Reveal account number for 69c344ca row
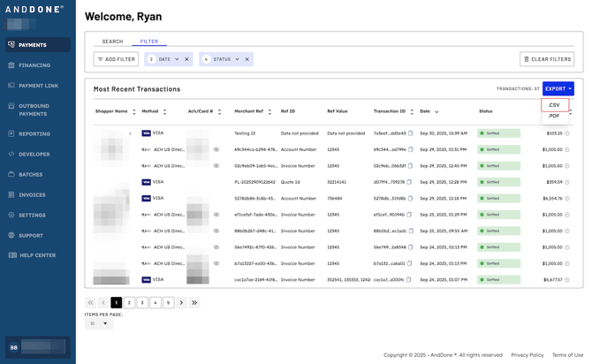This screenshot has width=592, height=364. [216, 150]
